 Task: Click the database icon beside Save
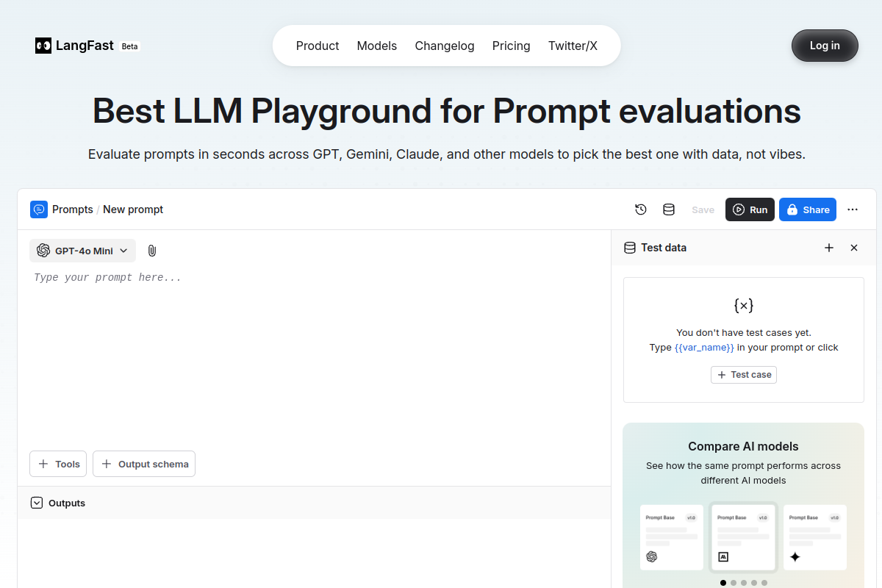669,209
